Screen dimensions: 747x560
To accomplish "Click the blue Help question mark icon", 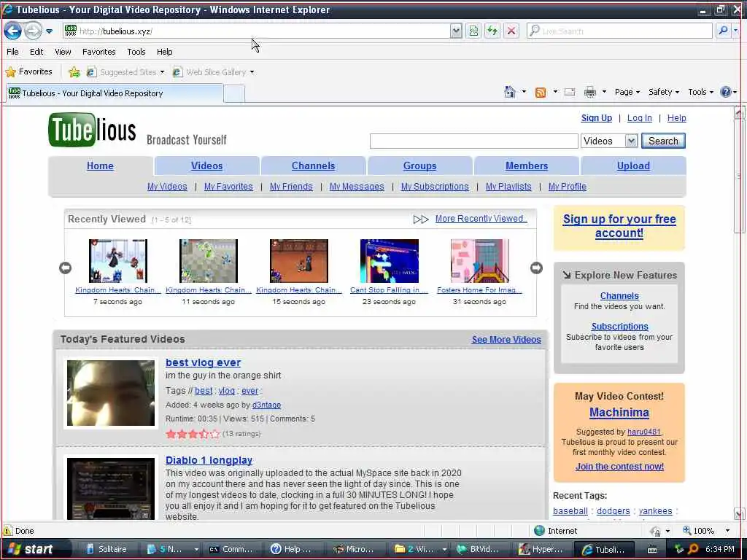I will (x=726, y=92).
